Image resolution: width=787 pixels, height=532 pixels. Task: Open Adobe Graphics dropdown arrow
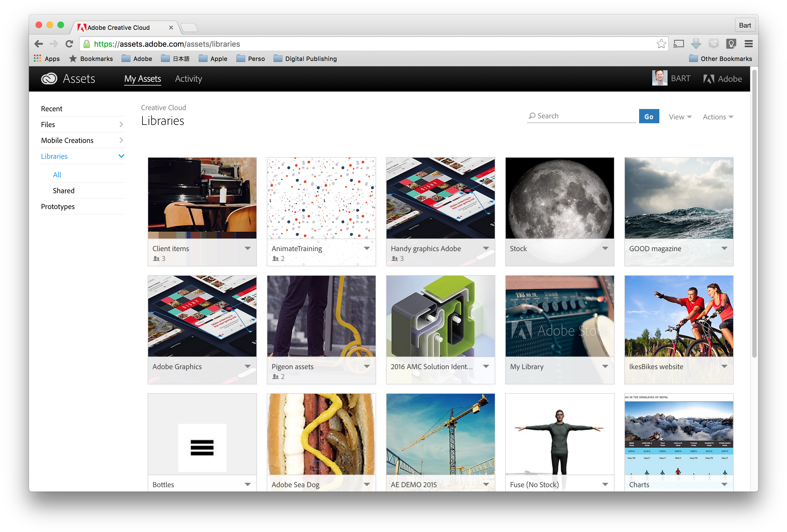[248, 366]
